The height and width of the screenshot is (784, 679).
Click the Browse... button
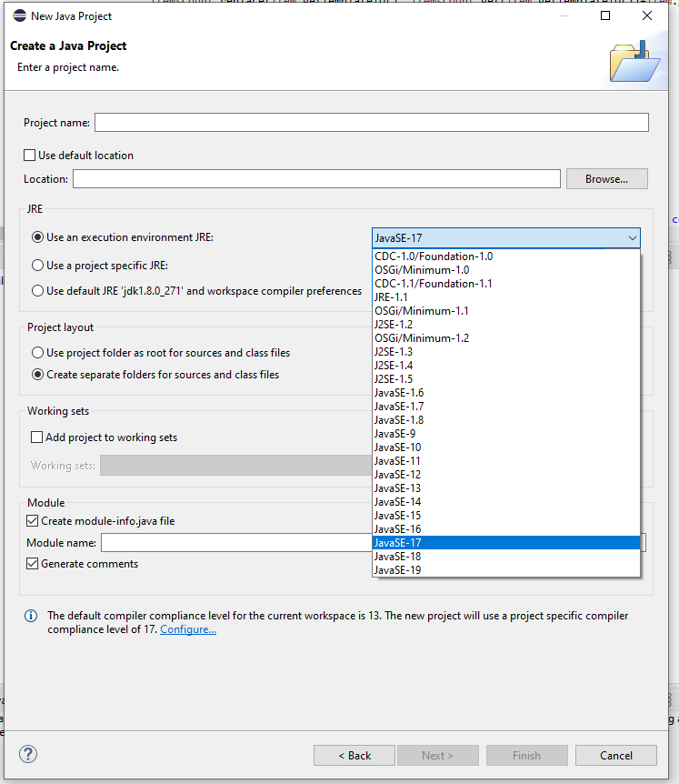tap(606, 179)
